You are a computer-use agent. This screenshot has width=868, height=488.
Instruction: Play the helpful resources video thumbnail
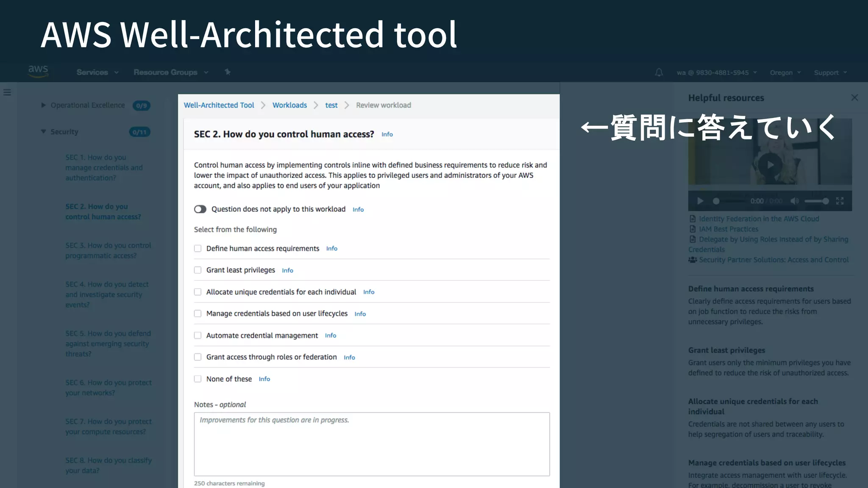pyautogui.click(x=770, y=165)
